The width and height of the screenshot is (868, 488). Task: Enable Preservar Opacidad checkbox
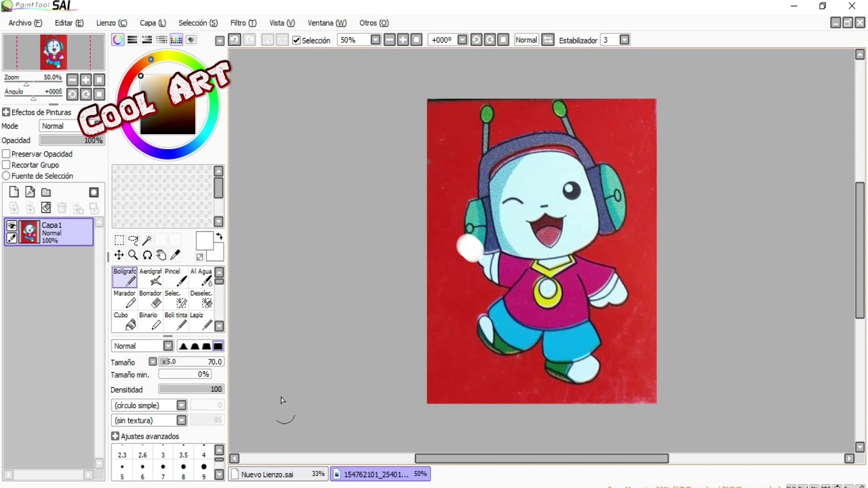click(6, 154)
